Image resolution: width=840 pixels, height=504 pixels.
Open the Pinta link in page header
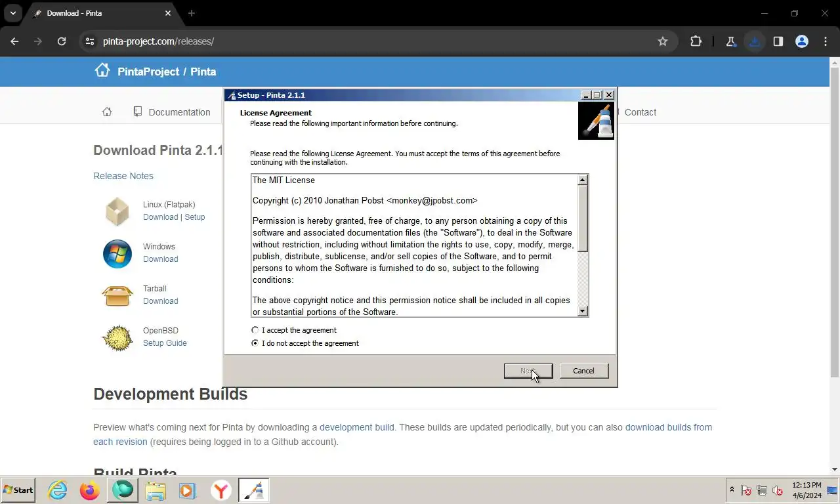click(x=203, y=72)
